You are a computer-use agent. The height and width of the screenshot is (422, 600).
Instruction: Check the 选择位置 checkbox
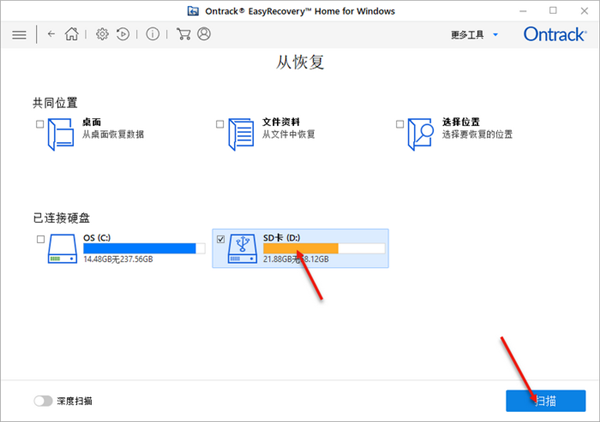[400, 124]
